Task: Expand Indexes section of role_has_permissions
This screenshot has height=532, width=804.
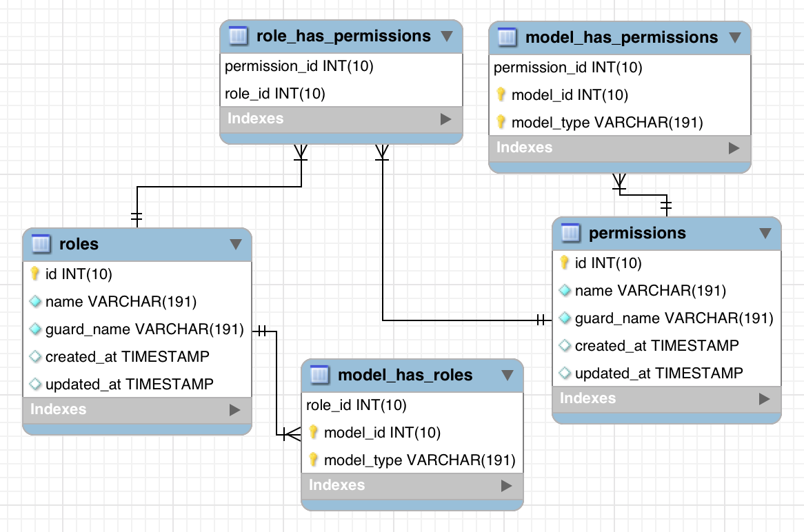Action: coord(445,119)
